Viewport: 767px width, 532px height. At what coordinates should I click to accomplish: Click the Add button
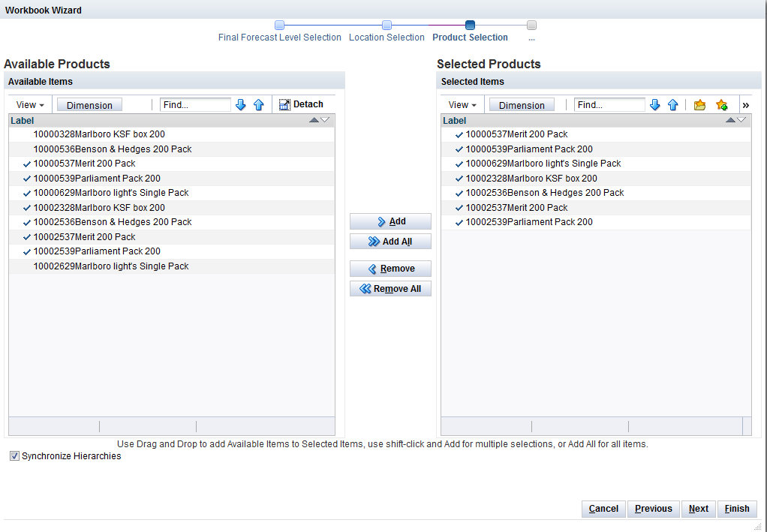point(390,221)
